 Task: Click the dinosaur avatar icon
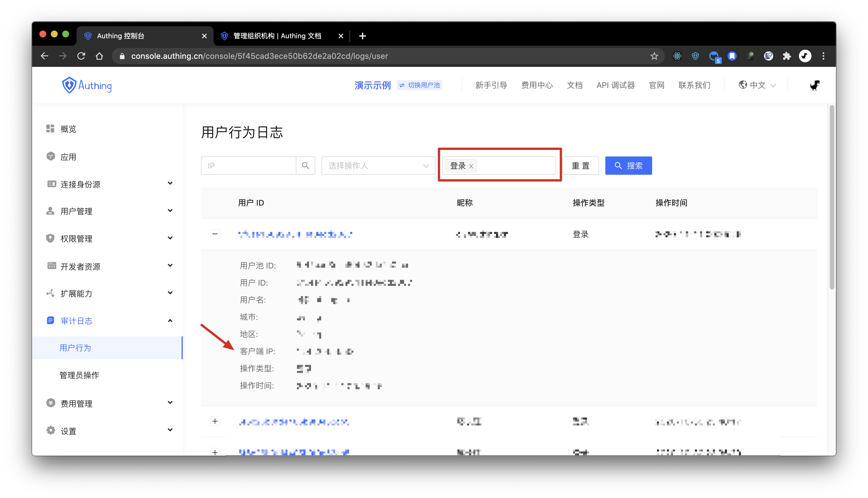[x=815, y=85]
